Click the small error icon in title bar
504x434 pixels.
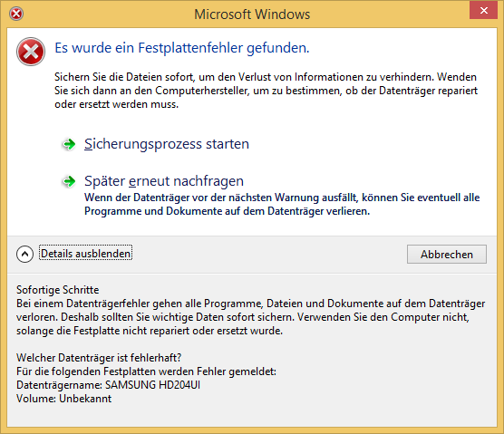click(16, 14)
